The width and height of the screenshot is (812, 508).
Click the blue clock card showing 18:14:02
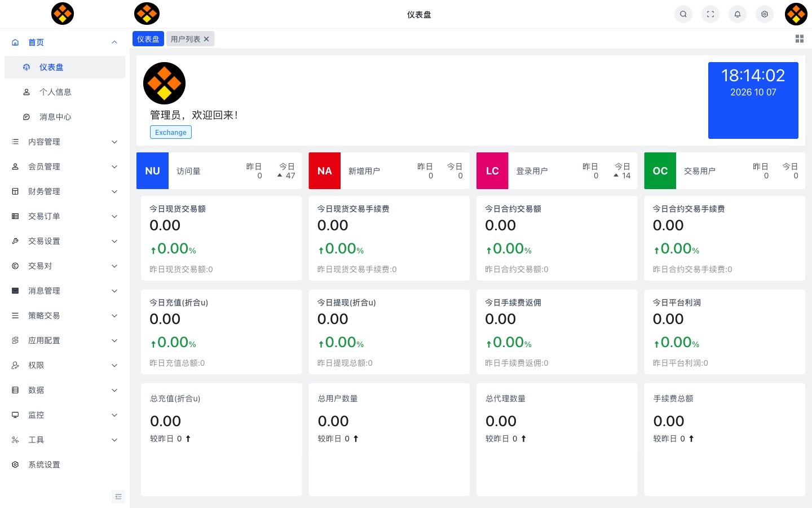tap(753, 100)
